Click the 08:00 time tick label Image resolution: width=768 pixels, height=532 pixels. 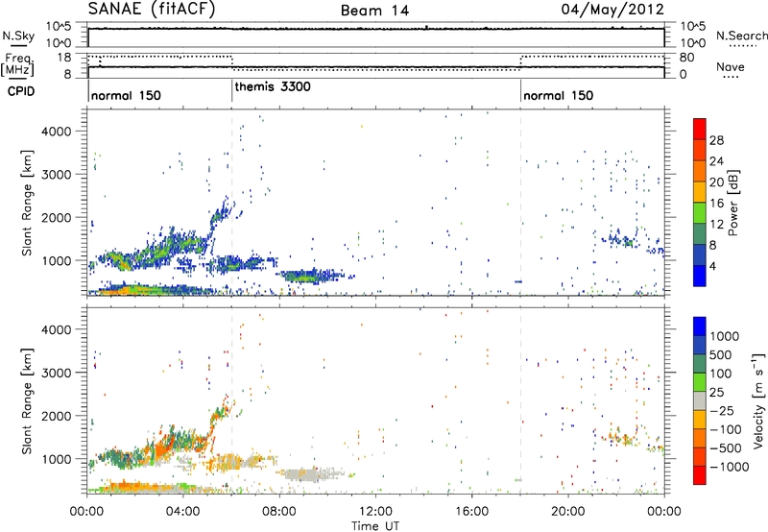(x=278, y=512)
